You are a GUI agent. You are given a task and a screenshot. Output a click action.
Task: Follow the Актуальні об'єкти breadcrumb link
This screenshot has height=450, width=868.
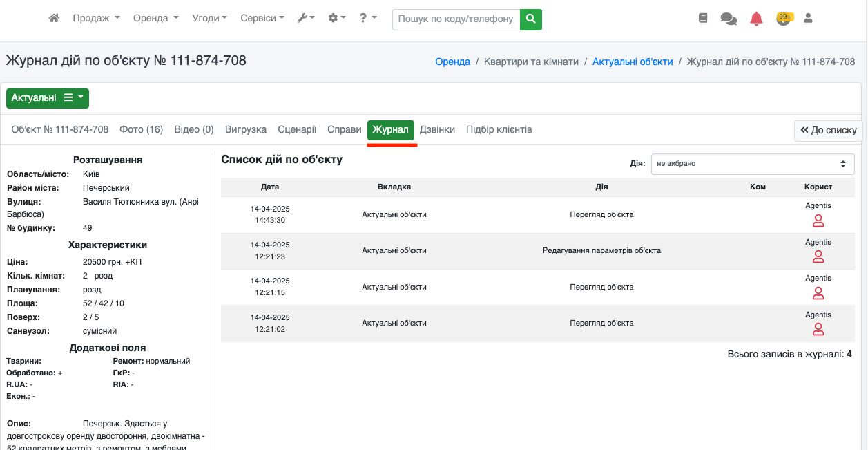[x=633, y=62]
